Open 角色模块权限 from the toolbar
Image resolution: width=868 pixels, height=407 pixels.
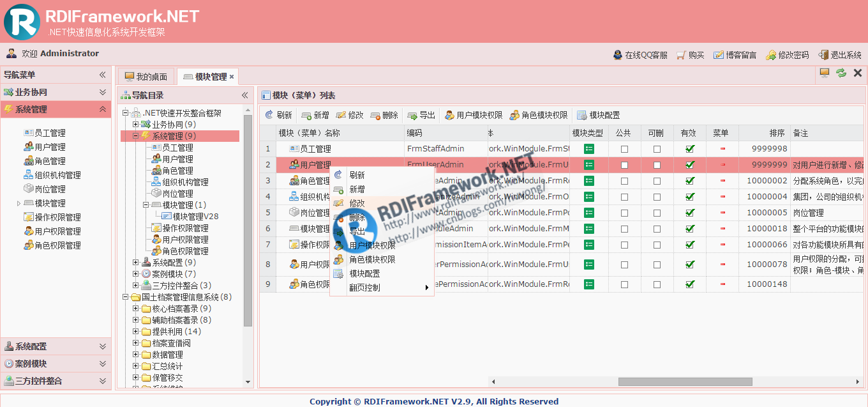(539, 115)
